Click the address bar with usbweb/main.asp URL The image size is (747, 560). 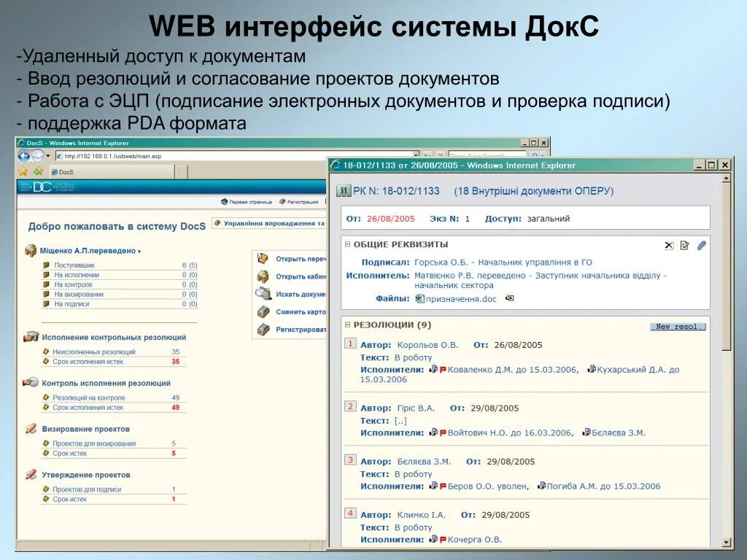(237, 156)
